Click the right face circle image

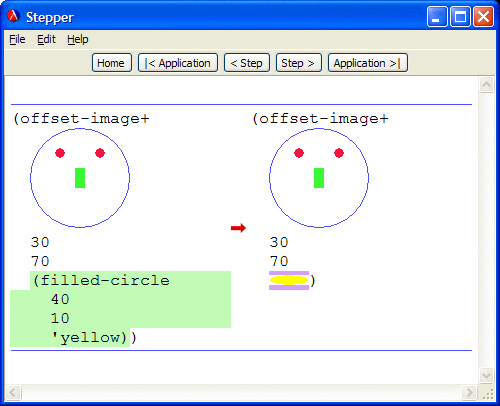click(x=319, y=178)
